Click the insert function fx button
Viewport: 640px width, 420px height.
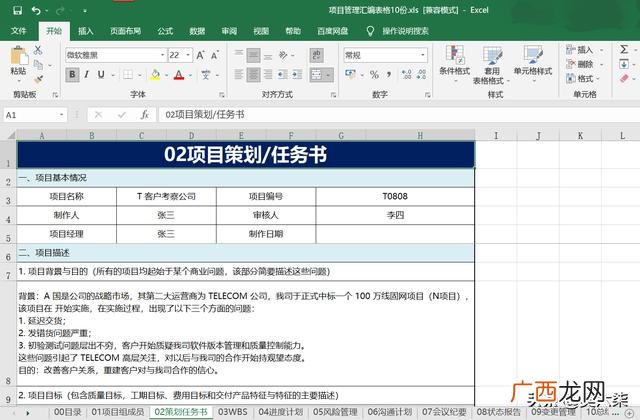click(x=144, y=115)
